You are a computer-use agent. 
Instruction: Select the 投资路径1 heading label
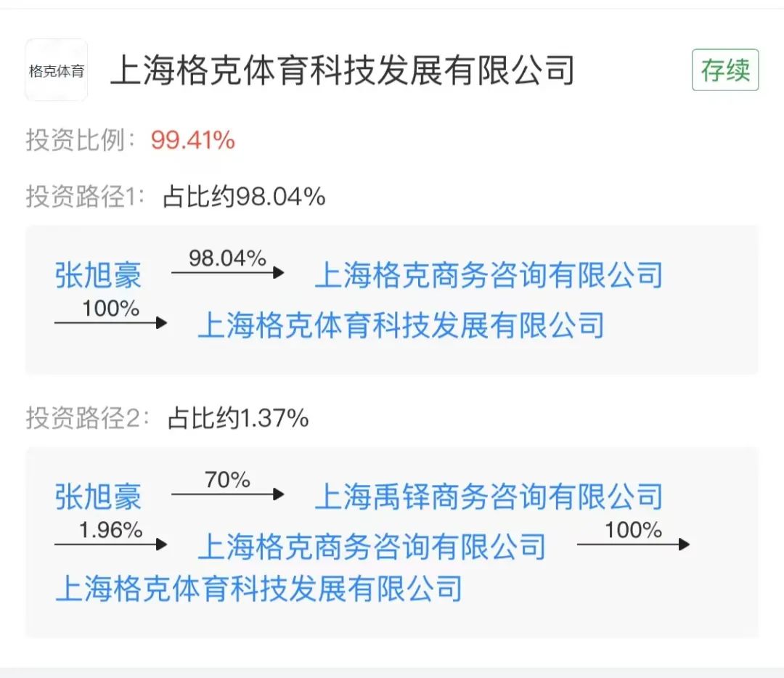86,196
